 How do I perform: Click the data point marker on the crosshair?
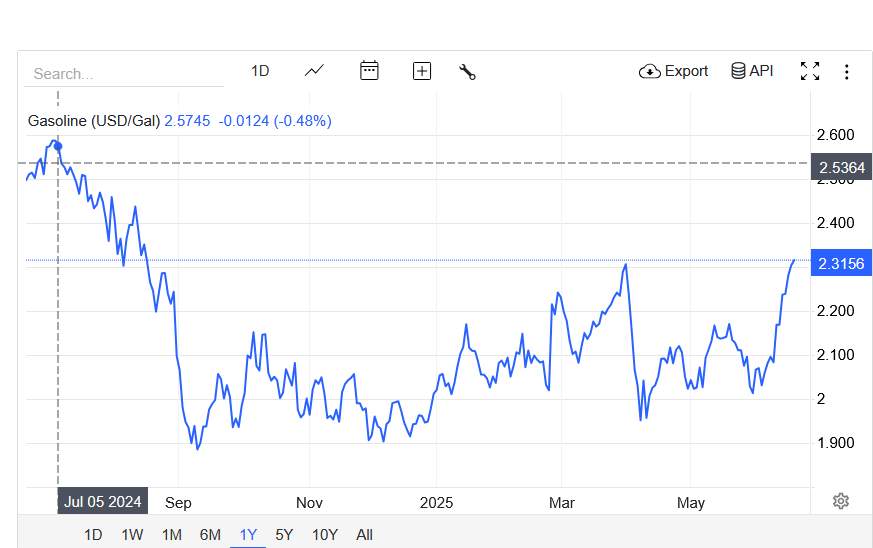[x=58, y=146]
